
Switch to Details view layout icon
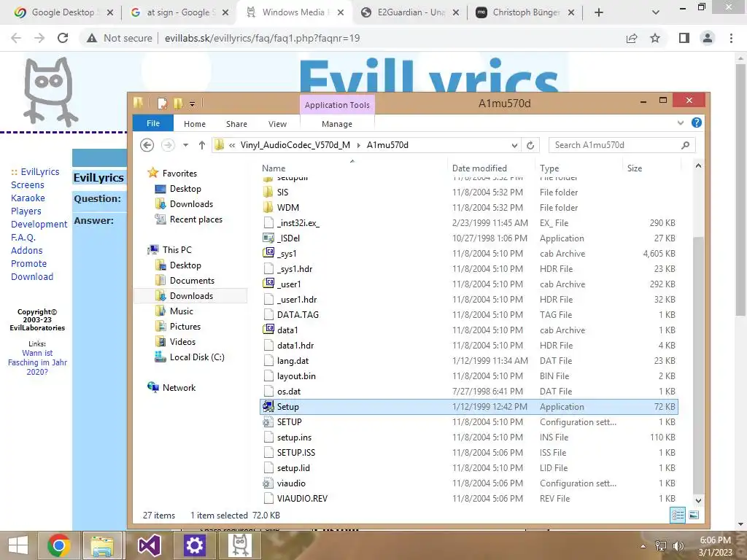[x=678, y=515]
